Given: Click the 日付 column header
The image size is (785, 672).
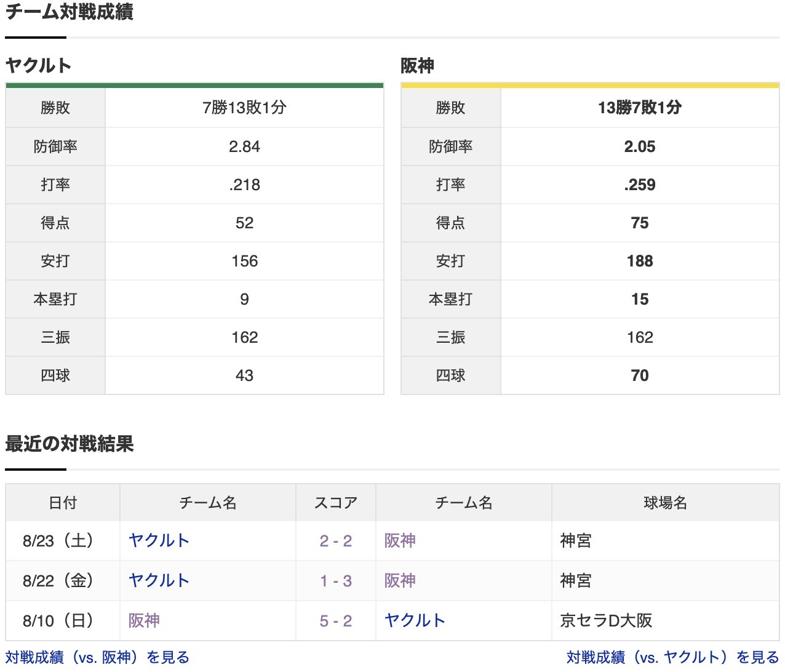Looking at the screenshot, I should 63,503.
